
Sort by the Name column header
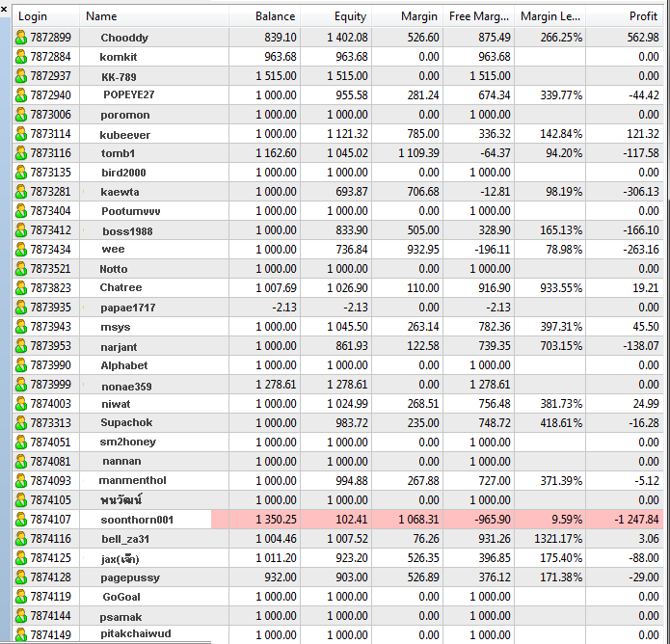[154, 16]
